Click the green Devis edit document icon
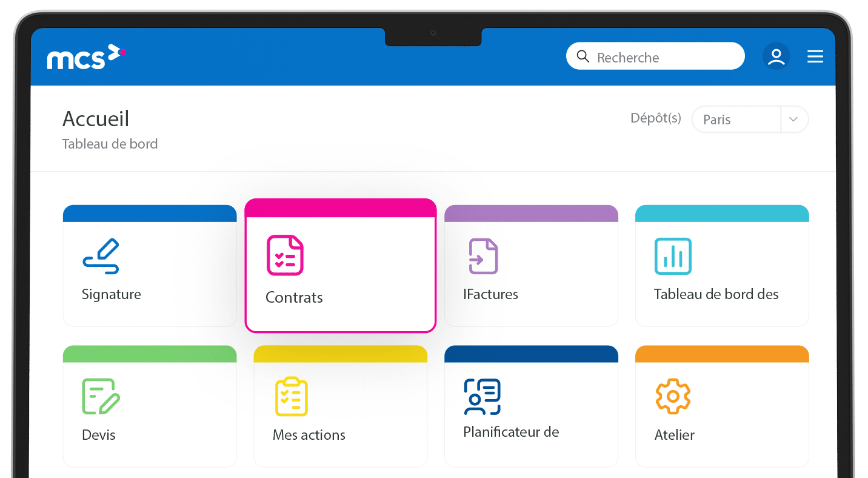 tap(101, 396)
